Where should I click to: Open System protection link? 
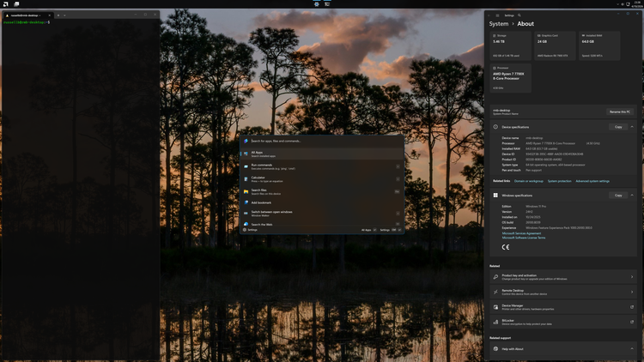[x=559, y=181]
